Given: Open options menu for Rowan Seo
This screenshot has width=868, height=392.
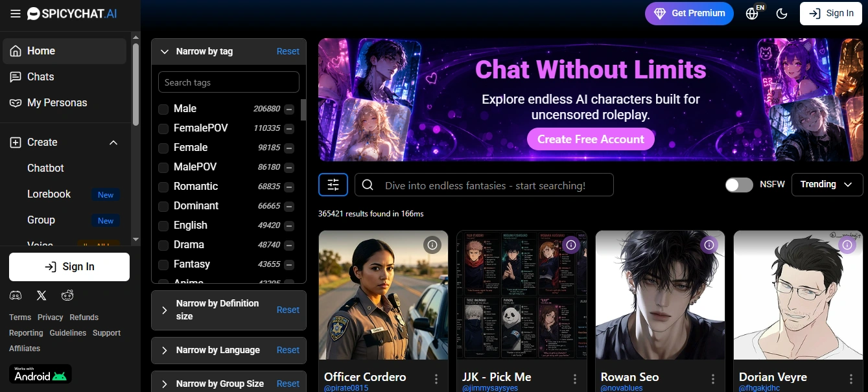Looking at the screenshot, I should click(712, 379).
